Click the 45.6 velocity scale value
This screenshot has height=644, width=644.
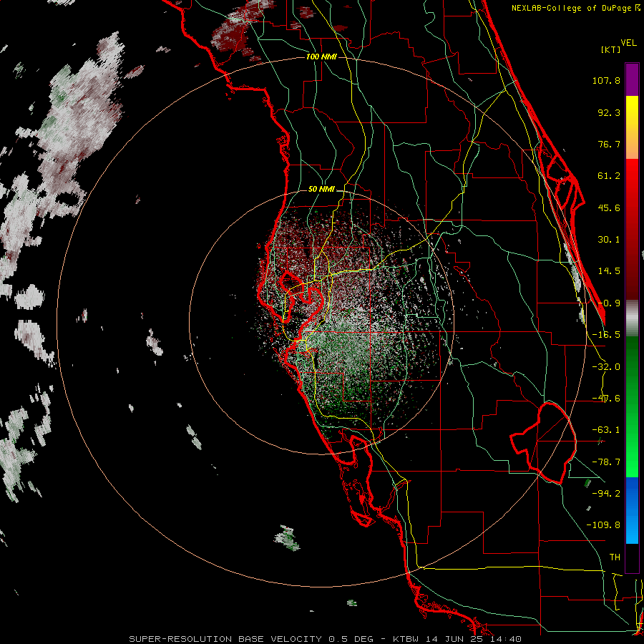click(609, 208)
